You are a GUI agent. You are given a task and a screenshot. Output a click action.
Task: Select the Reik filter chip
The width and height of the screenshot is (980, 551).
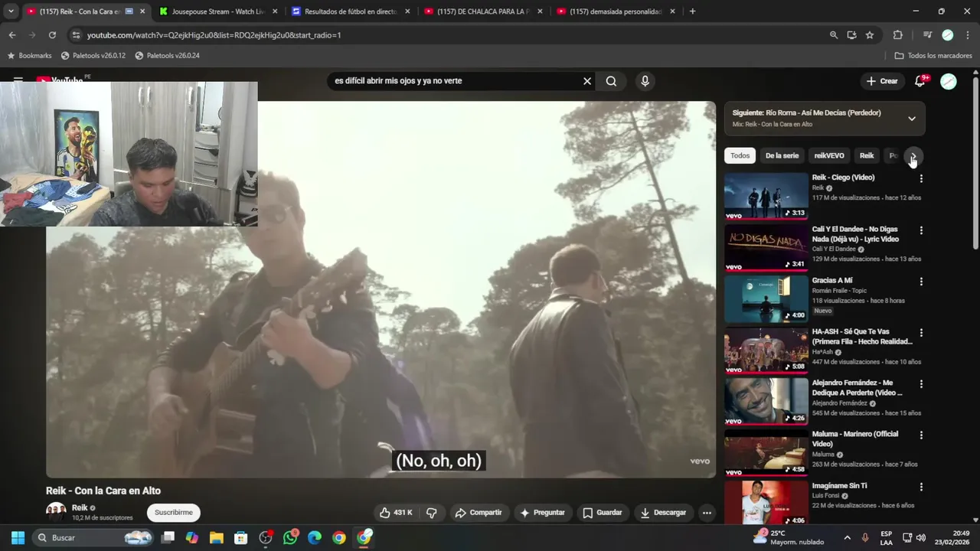(x=866, y=155)
